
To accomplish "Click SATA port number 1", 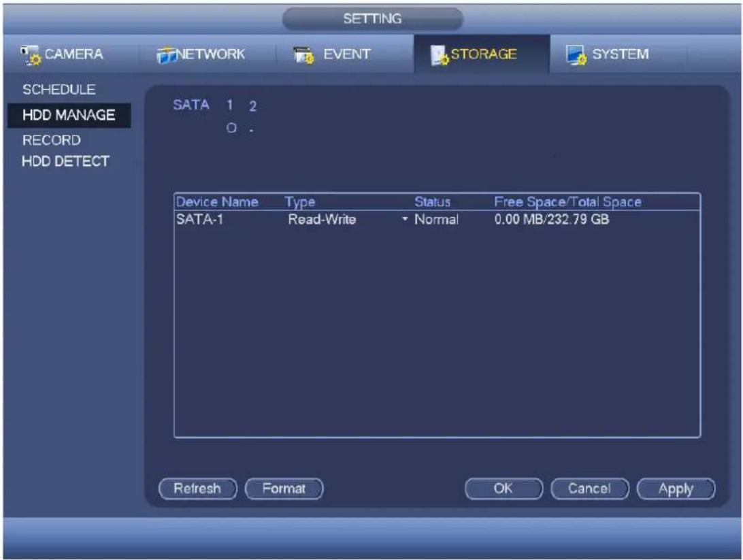I will (230, 105).
